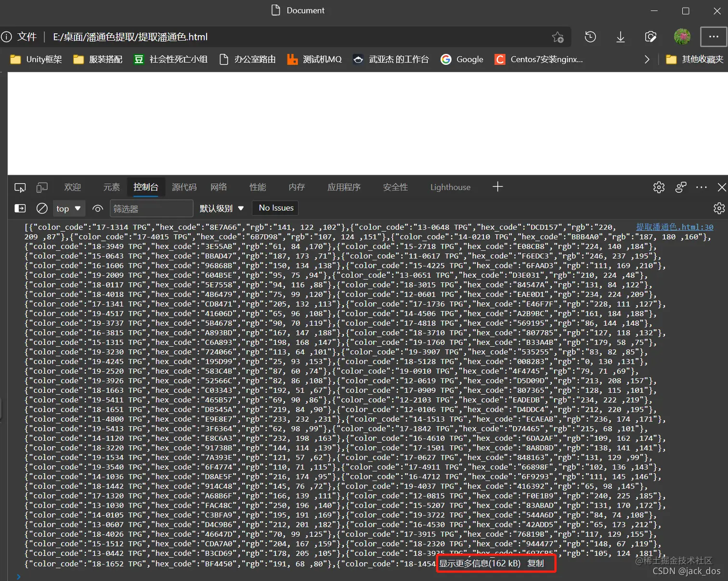Switch to the 应用程序 tab
Screen dimensions: 728x581
pyautogui.click(x=344, y=187)
